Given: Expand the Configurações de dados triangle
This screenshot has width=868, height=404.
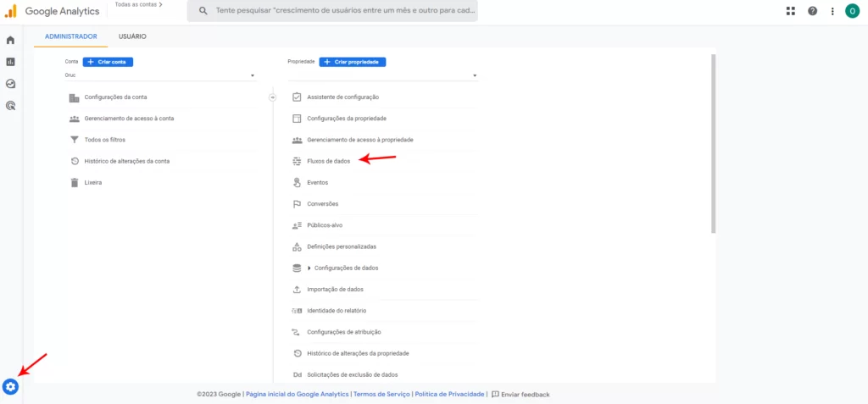Looking at the screenshot, I should click(309, 268).
